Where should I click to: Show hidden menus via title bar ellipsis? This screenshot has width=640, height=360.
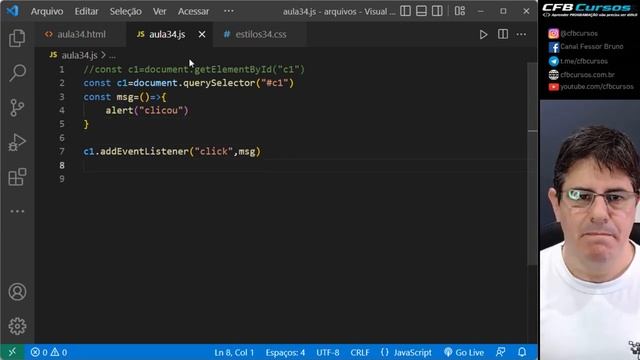point(229,11)
